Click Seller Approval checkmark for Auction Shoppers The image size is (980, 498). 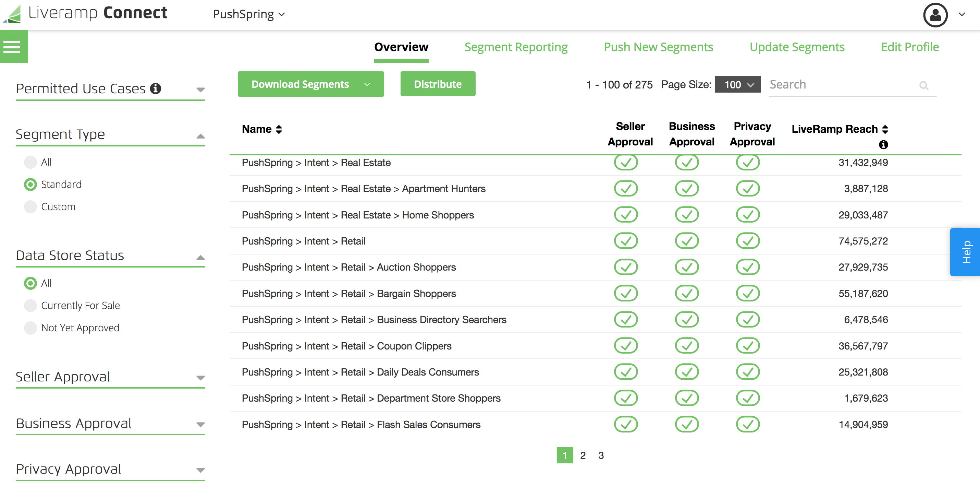click(625, 267)
